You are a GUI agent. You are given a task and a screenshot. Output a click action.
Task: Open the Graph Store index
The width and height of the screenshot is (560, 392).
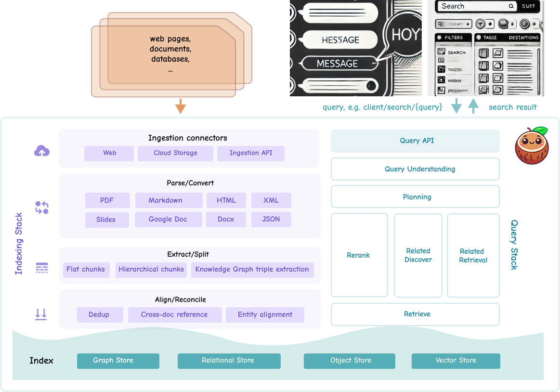point(118,361)
